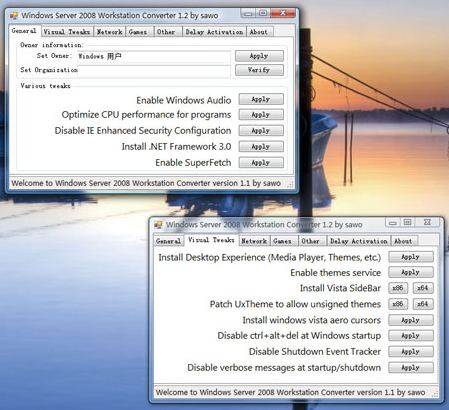The width and height of the screenshot is (449, 410).
Task: Patch UxTheme x86 version
Action: click(398, 304)
